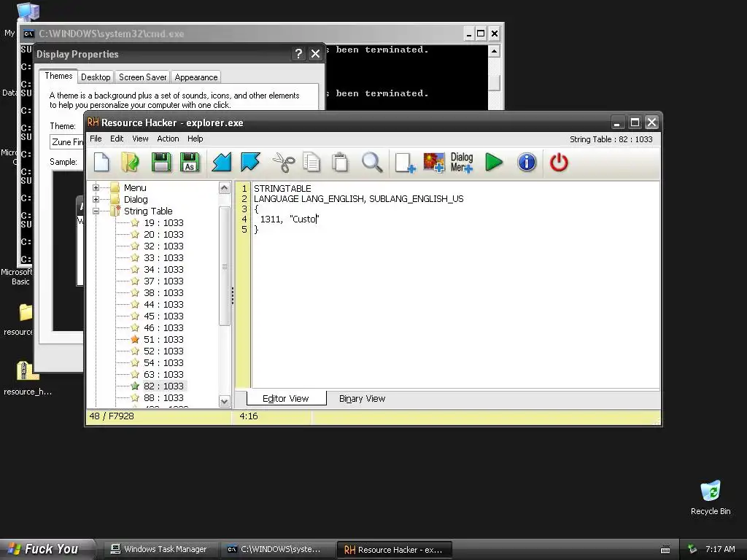The height and width of the screenshot is (560, 747).
Task: Select string table entry 54 : 1033
Action: [x=163, y=363]
